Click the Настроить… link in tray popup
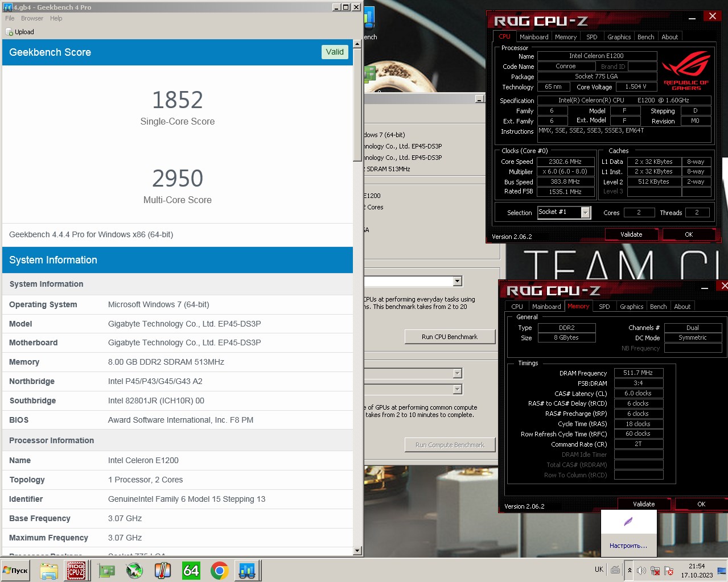Image resolution: width=728 pixels, height=582 pixels. [x=628, y=546]
